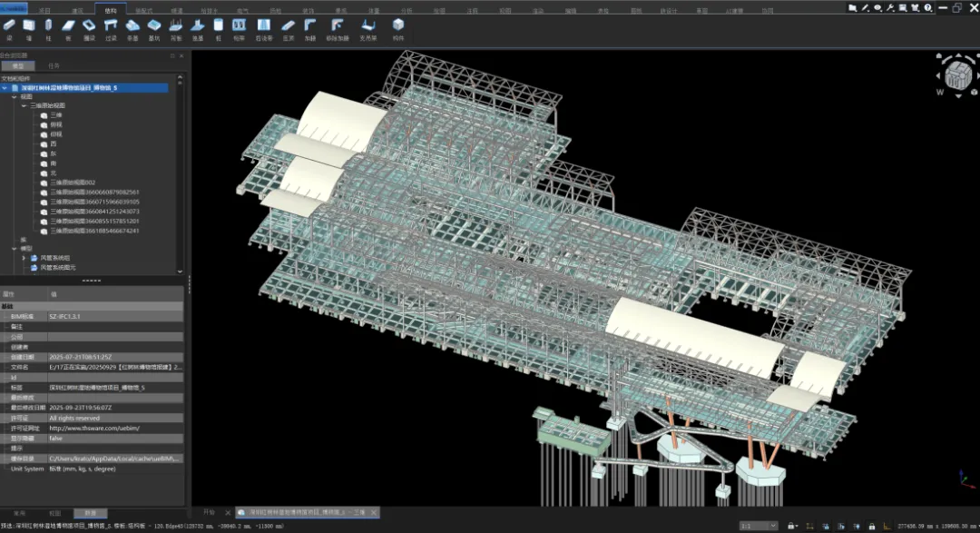
Task: Select the 移除加腋 remove haunch tool
Action: click(337, 29)
